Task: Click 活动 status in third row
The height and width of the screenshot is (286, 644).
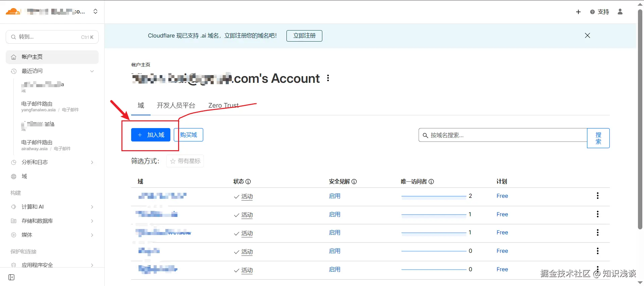Action: [x=247, y=233]
